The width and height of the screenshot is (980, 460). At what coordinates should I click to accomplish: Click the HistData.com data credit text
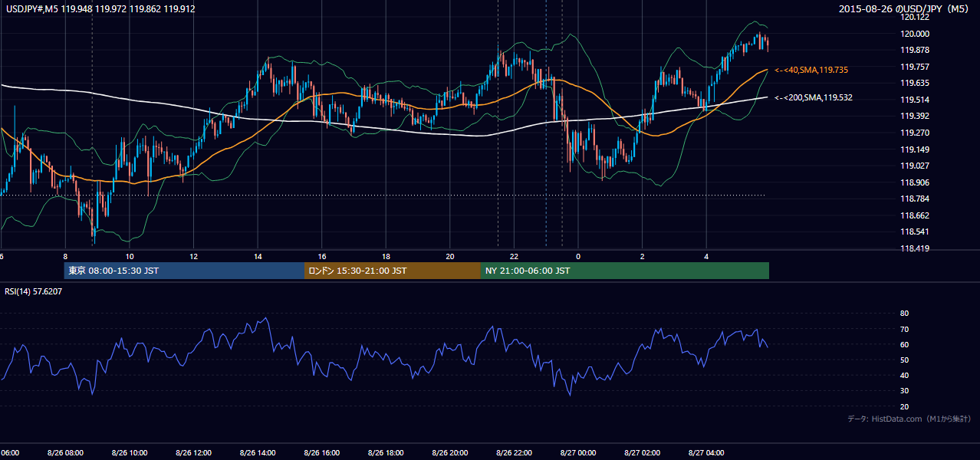click(x=909, y=419)
